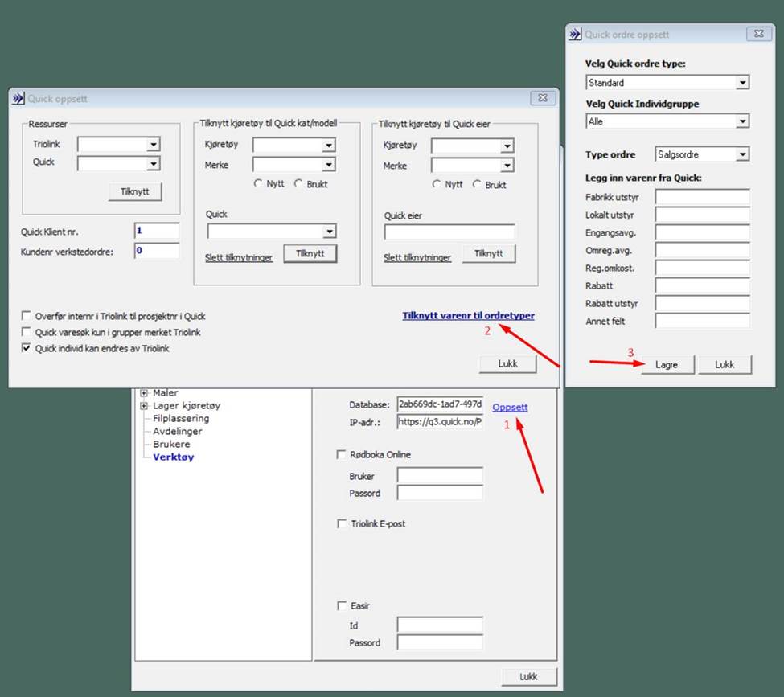This screenshot has width=784, height=697.
Task: Open the Velg Quick ordre type dropdown
Action: coord(742,82)
